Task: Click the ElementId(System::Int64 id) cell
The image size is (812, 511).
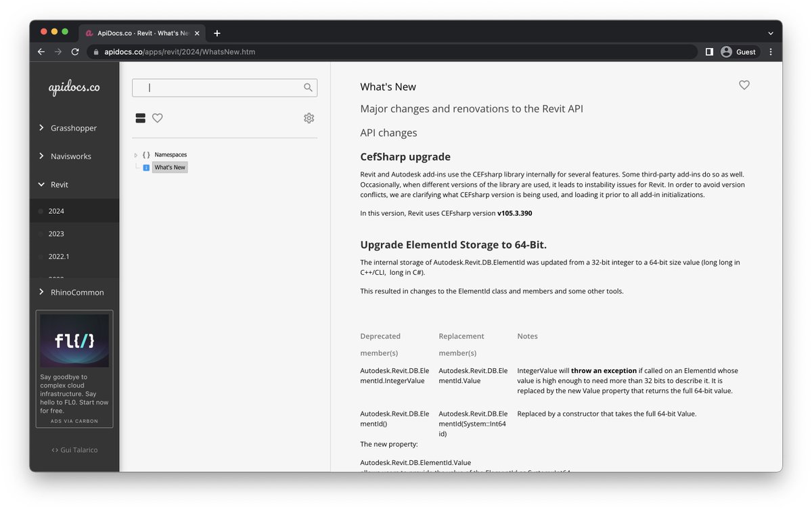Action: tap(473, 424)
